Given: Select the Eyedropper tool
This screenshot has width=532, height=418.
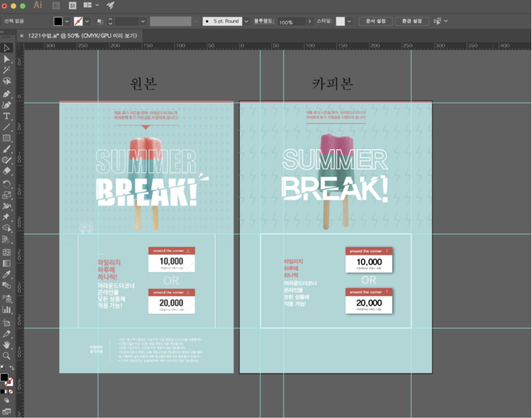Looking at the screenshot, I should (6, 274).
